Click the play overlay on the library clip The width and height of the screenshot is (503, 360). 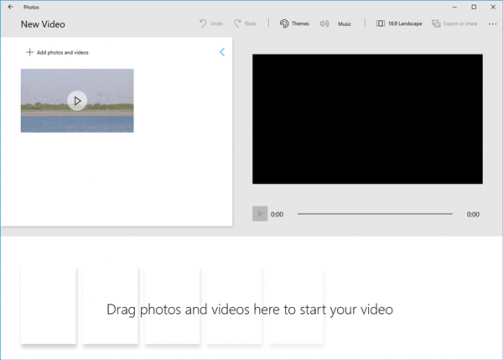click(x=77, y=101)
